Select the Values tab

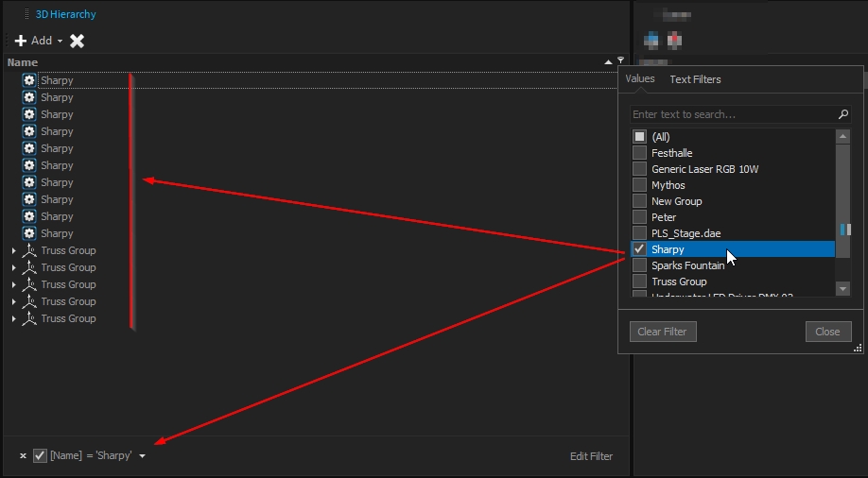click(x=640, y=79)
